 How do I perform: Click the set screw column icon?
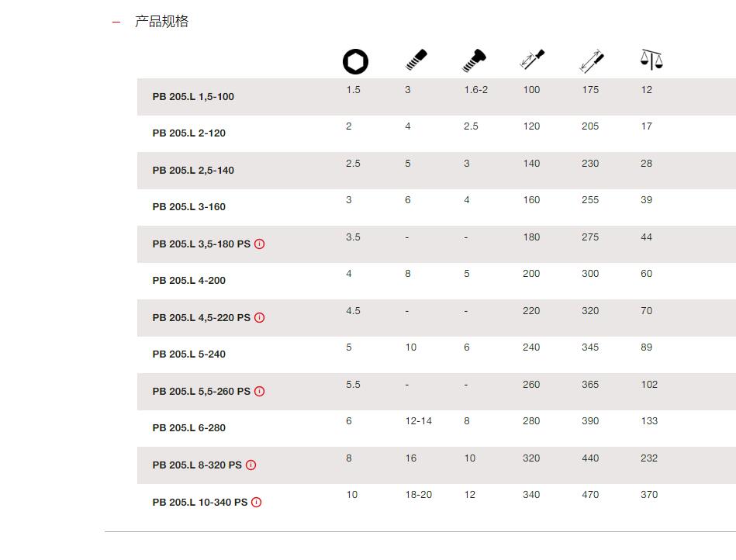coord(416,60)
